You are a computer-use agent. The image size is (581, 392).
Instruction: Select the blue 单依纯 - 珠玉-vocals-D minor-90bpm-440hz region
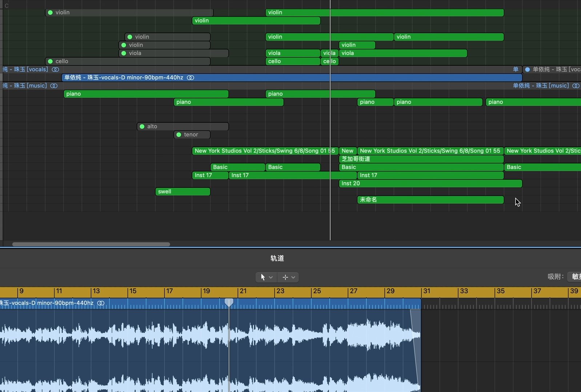pos(292,77)
